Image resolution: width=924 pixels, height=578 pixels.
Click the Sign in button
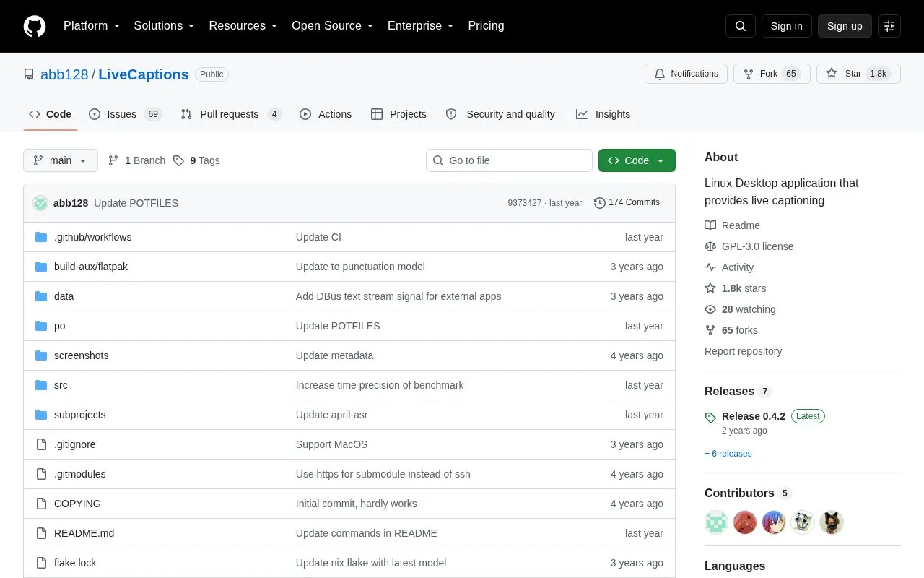[787, 26]
